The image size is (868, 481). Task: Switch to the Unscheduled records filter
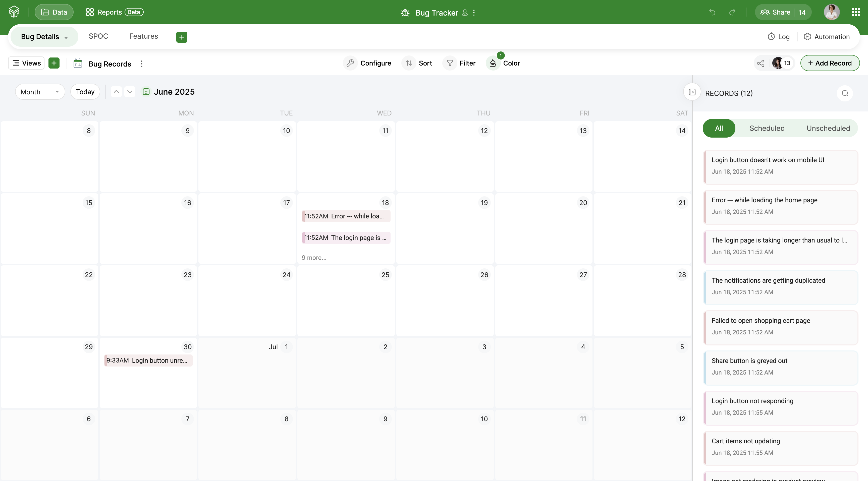(x=828, y=128)
